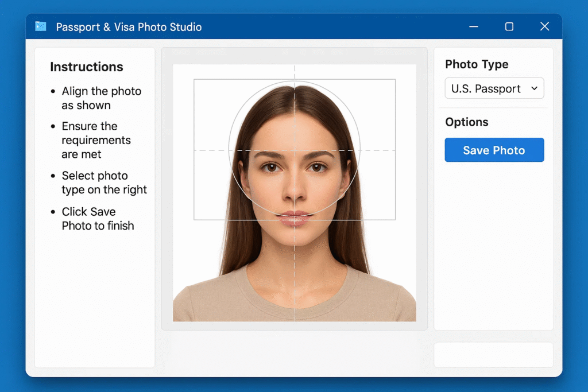
Task: Click the "Click Save Photo to finish" instruction
Action: coord(98,219)
